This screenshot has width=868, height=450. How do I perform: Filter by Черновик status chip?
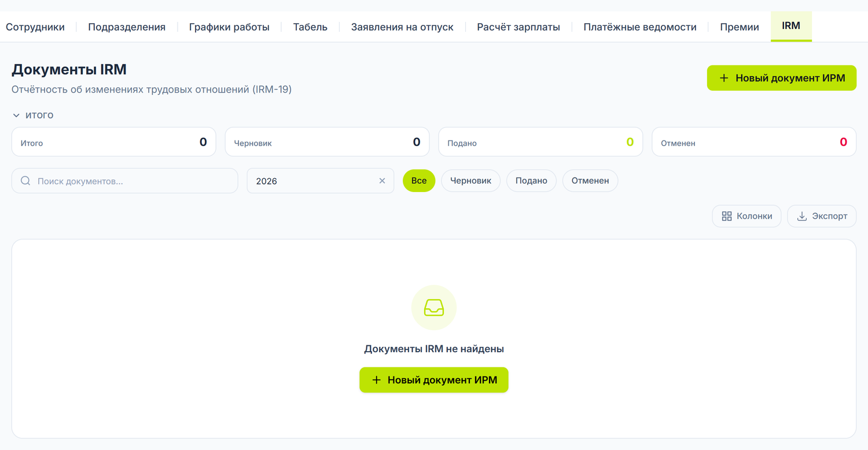tap(471, 181)
